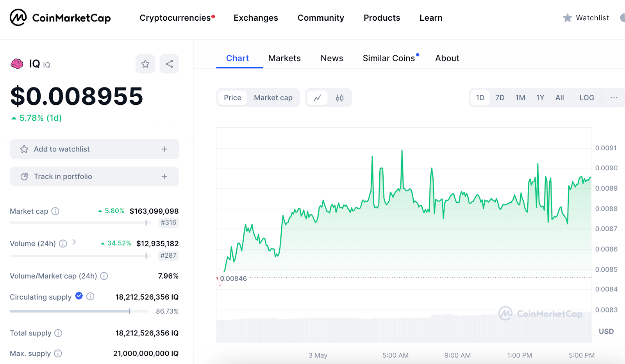
Task: Open the chart's more options ellipsis menu
Action: pos(613,98)
